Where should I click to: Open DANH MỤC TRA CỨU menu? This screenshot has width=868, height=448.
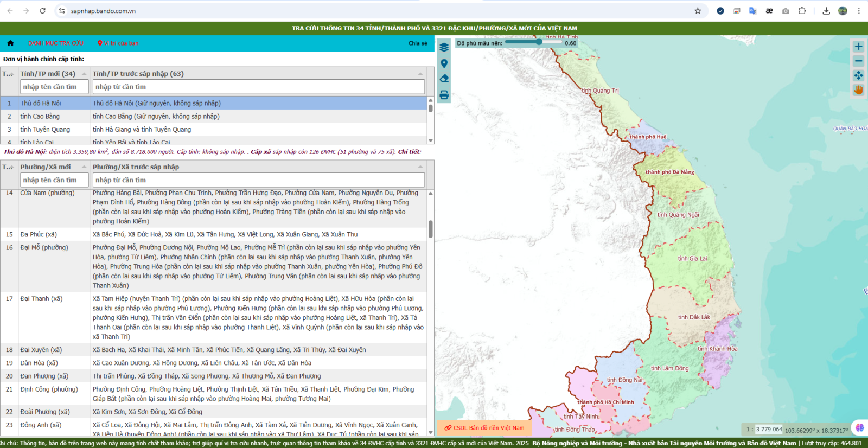(56, 43)
